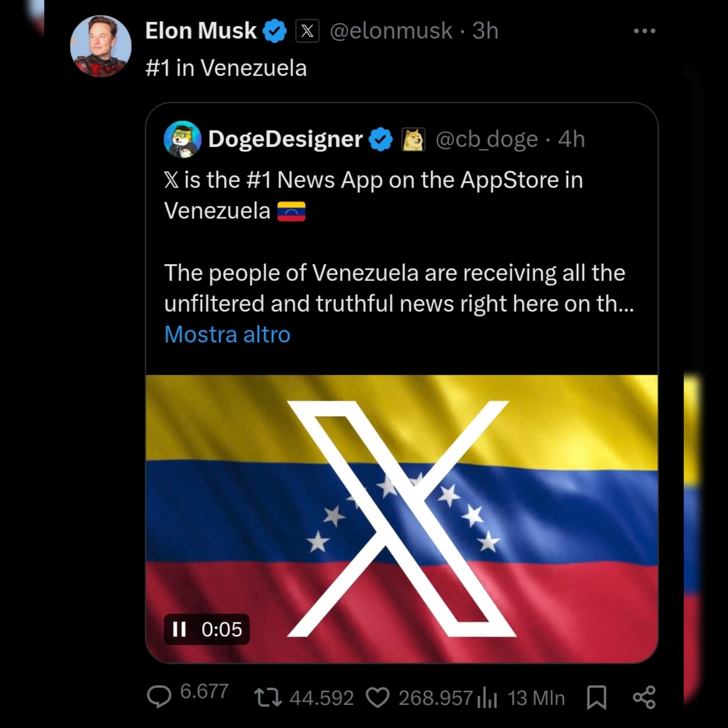Click the @elonmusk handle

(x=391, y=31)
